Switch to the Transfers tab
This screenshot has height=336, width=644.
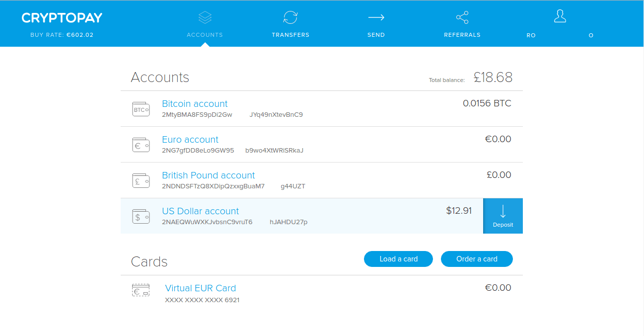[290, 35]
